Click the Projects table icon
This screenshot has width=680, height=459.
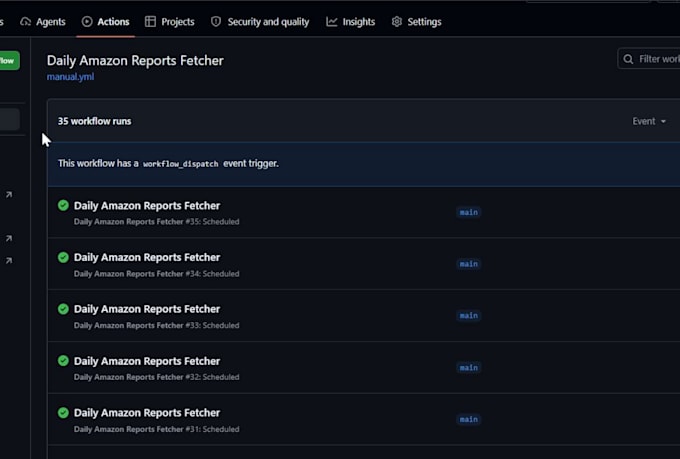point(150,22)
